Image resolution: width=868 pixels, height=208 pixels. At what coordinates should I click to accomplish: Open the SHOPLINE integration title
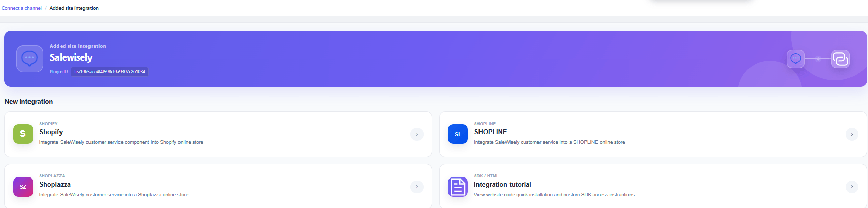tap(491, 132)
